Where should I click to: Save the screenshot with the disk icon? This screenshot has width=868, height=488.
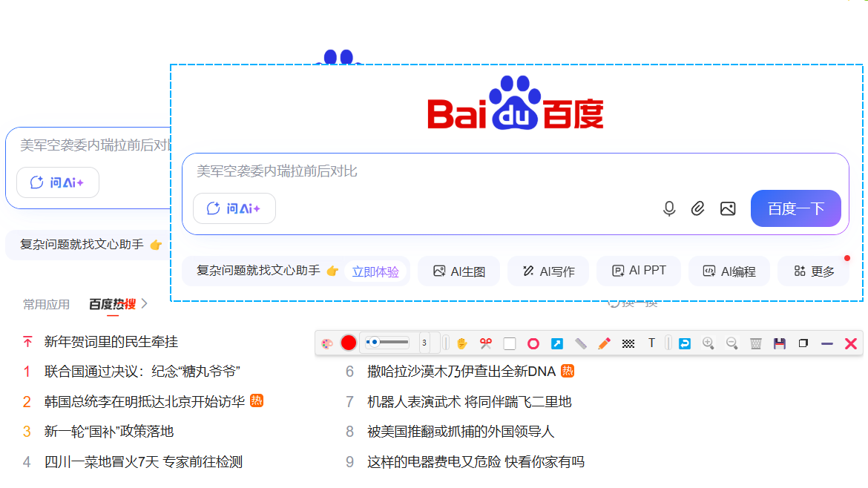[x=779, y=343]
